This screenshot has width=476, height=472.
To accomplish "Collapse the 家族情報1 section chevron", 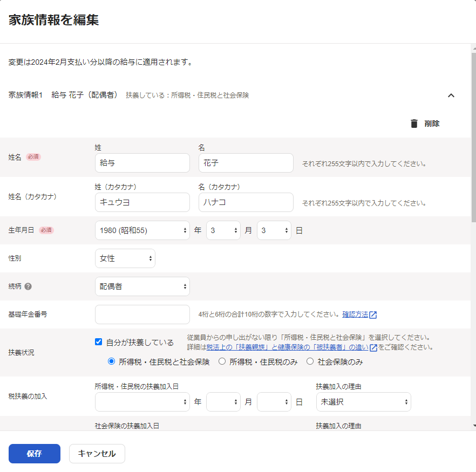I will [451, 95].
